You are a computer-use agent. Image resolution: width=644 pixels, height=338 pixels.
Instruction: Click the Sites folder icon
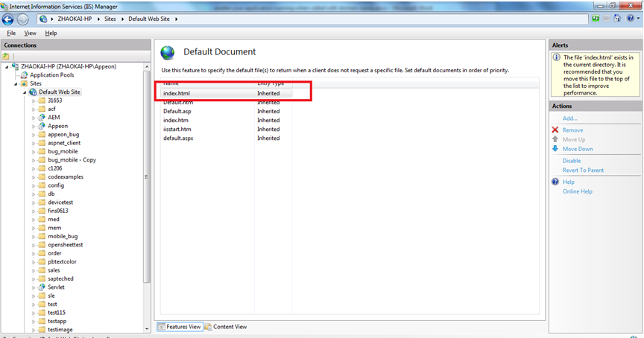click(x=25, y=83)
